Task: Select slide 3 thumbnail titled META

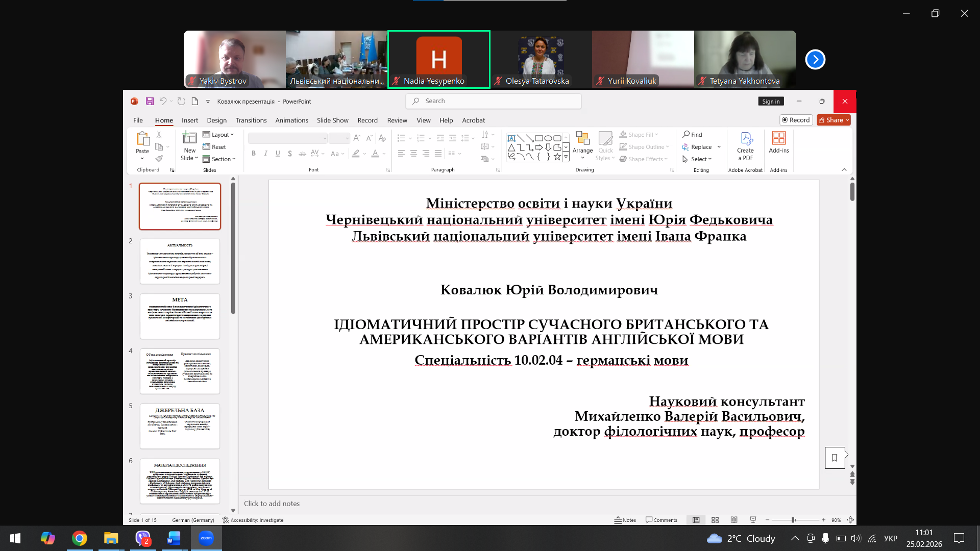Action: [x=180, y=316]
